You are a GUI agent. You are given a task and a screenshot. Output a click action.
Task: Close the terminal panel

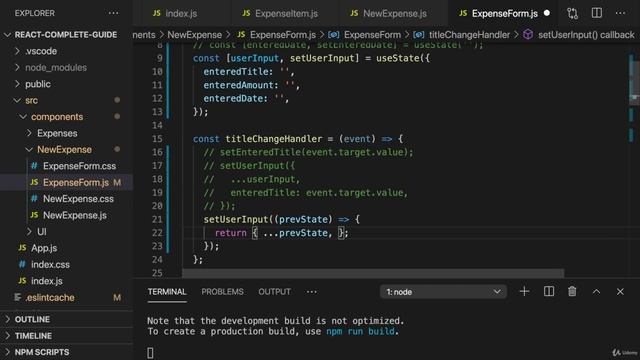pos(620,291)
